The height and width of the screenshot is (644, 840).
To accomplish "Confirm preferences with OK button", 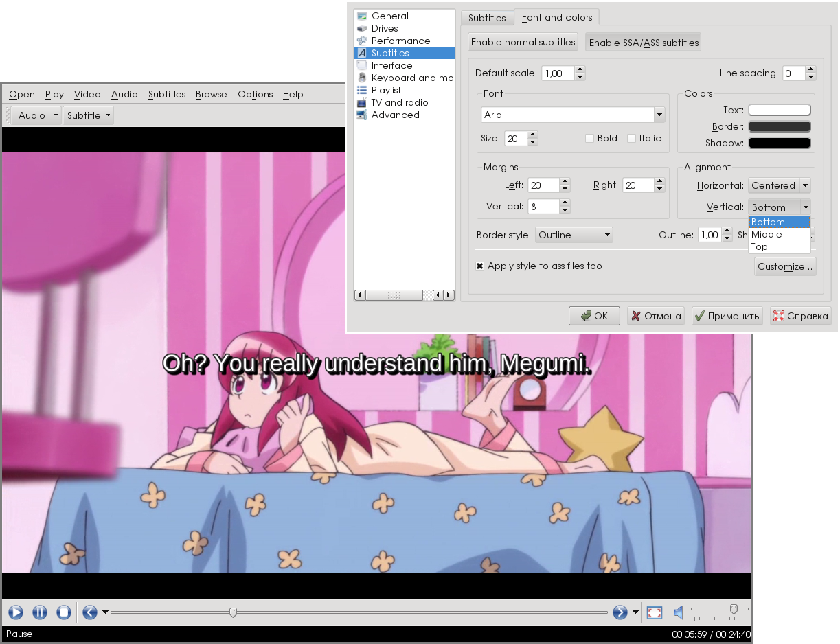I will pyautogui.click(x=595, y=316).
